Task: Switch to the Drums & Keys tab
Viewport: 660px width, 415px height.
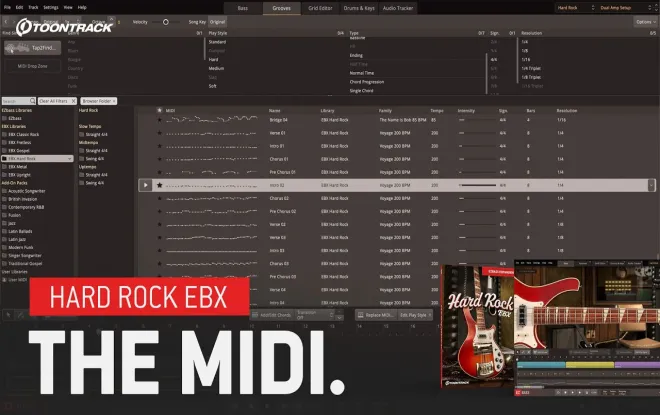Action: pos(359,8)
